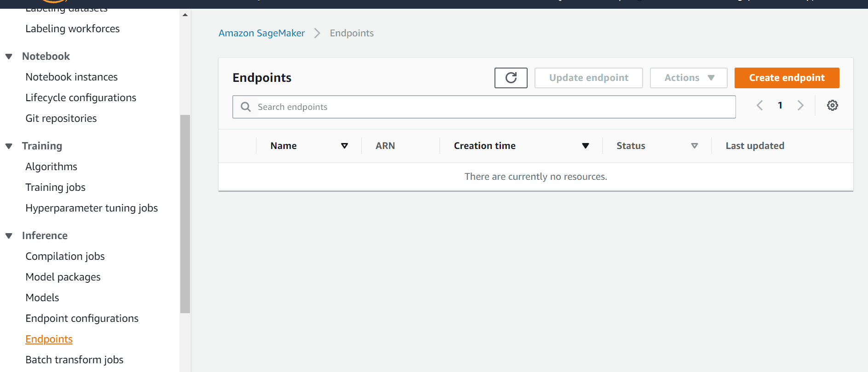Collapse the Training section
Image resolution: width=868 pixels, height=372 pixels.
coord(9,146)
